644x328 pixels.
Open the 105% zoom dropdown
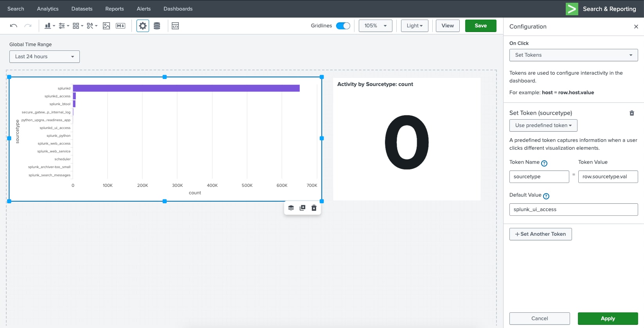pyautogui.click(x=376, y=26)
